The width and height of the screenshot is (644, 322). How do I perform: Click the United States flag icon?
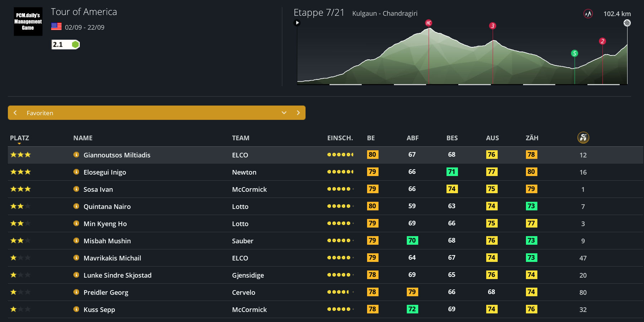click(x=56, y=26)
